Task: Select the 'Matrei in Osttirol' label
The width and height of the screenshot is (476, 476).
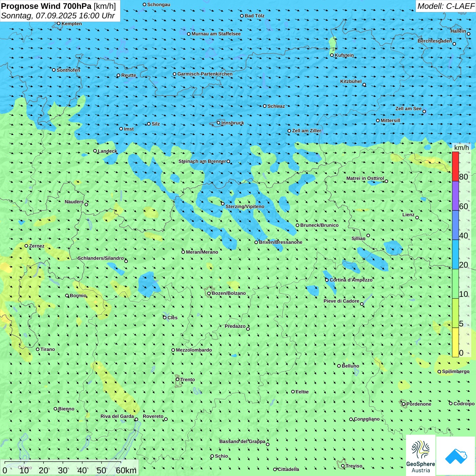Action: [365, 178]
